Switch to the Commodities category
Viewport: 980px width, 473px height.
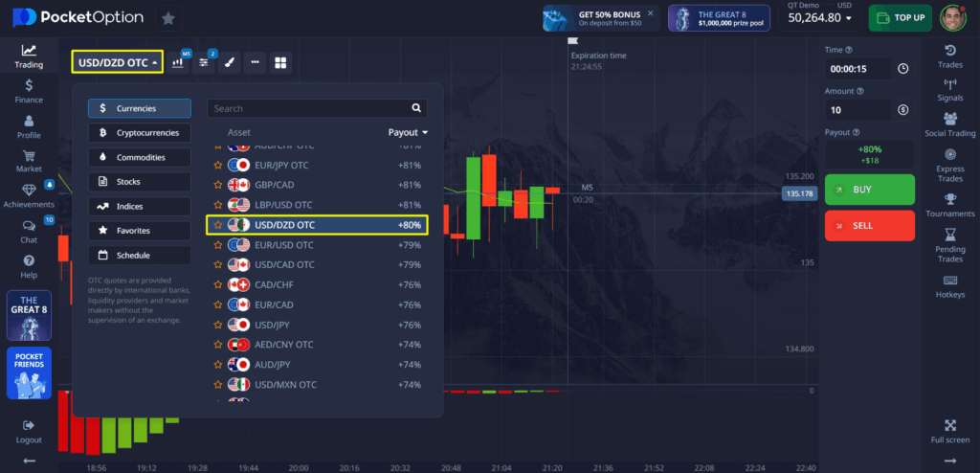[x=140, y=157]
